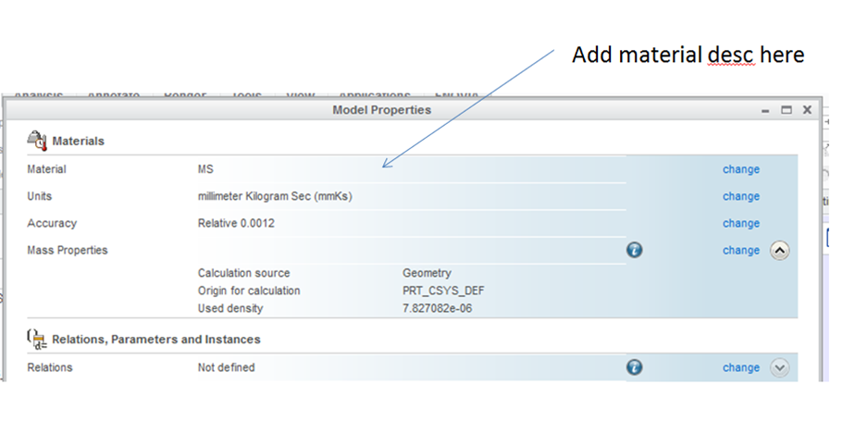Select the PRT_CSYS_DEF origin value
The width and height of the screenshot is (868, 446).
443,291
